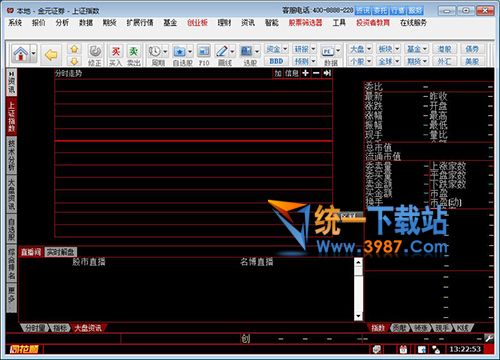Select the 指数 tab at bottom right
Viewport: 500px width, 360px height.
[x=378, y=328]
